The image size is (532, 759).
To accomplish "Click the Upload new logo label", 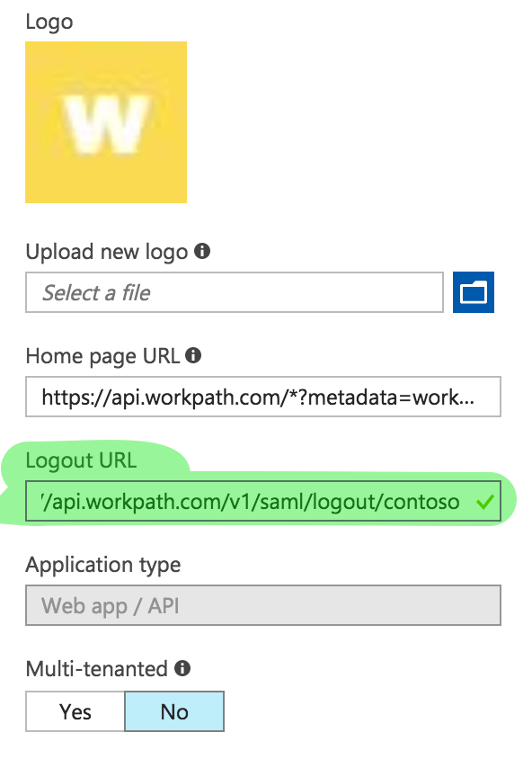I will [x=107, y=252].
